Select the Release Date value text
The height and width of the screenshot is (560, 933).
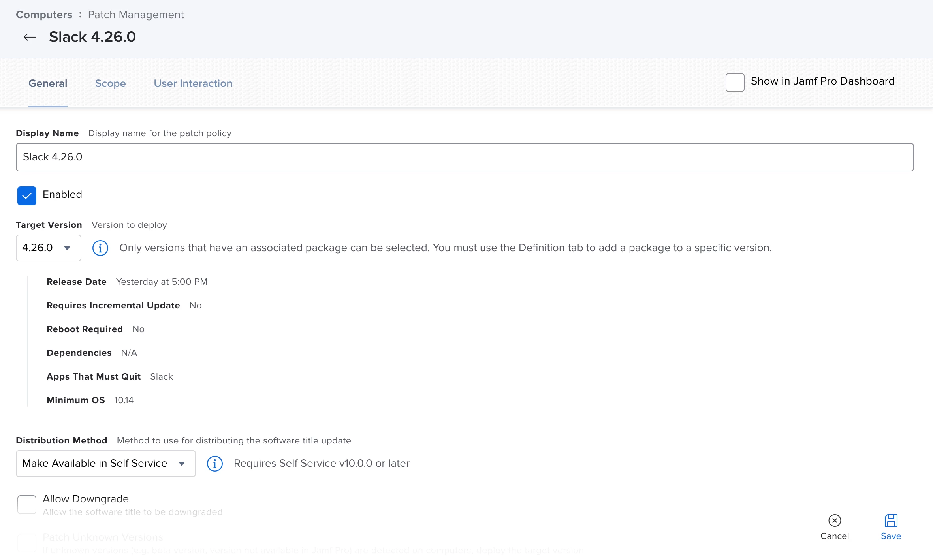click(x=162, y=282)
